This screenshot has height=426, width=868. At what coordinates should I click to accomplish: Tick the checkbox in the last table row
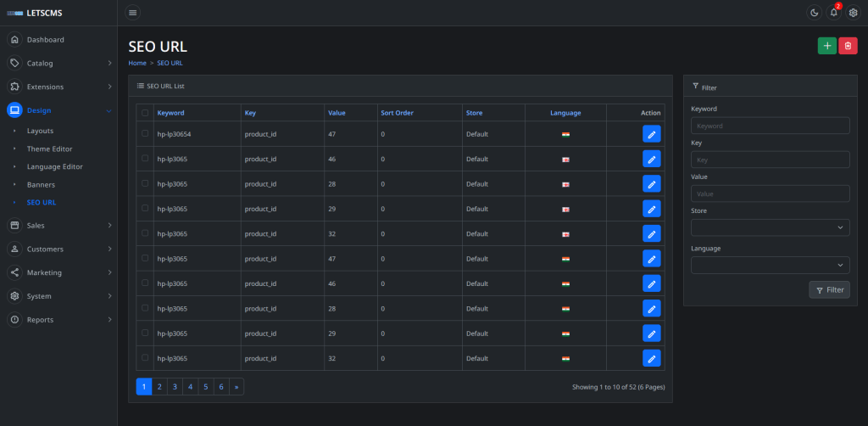point(145,358)
